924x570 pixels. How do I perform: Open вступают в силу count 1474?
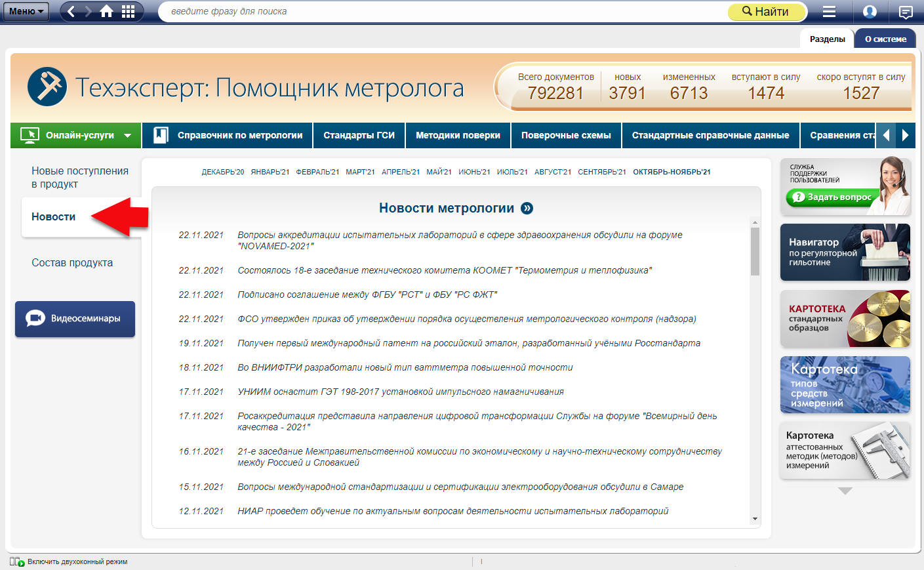[766, 93]
